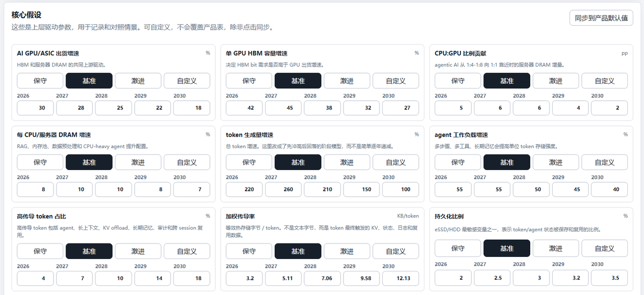
Task: Select 激进 for 加权传导率
Action: (347, 251)
